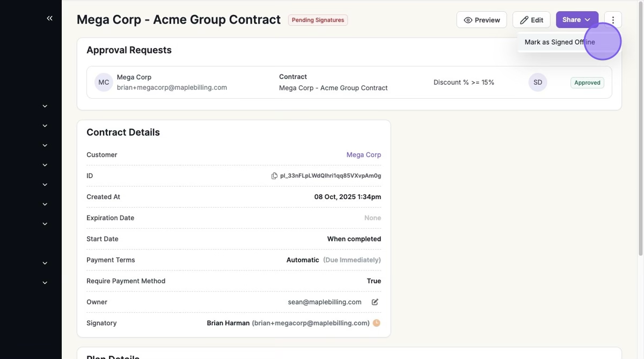Open the Mega Corp customer link
644x359 pixels.
tap(363, 155)
